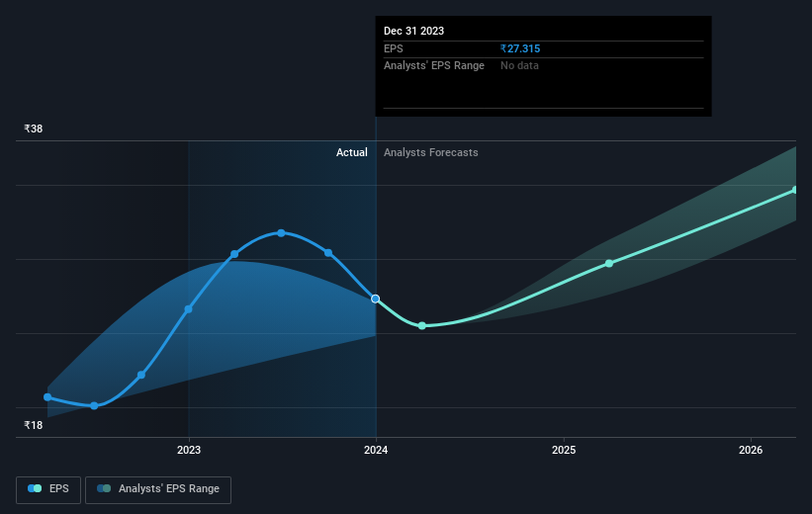Toggle the EPS legend button
This screenshot has width=812, height=514.
click(48, 489)
